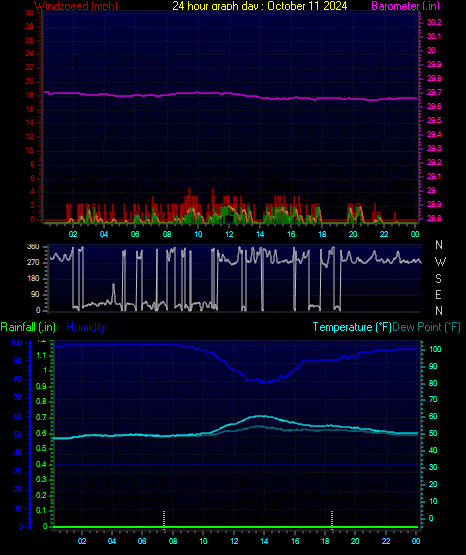Click the 24 hour graph day title
This screenshot has height=555, width=466.
(x=260, y=6)
